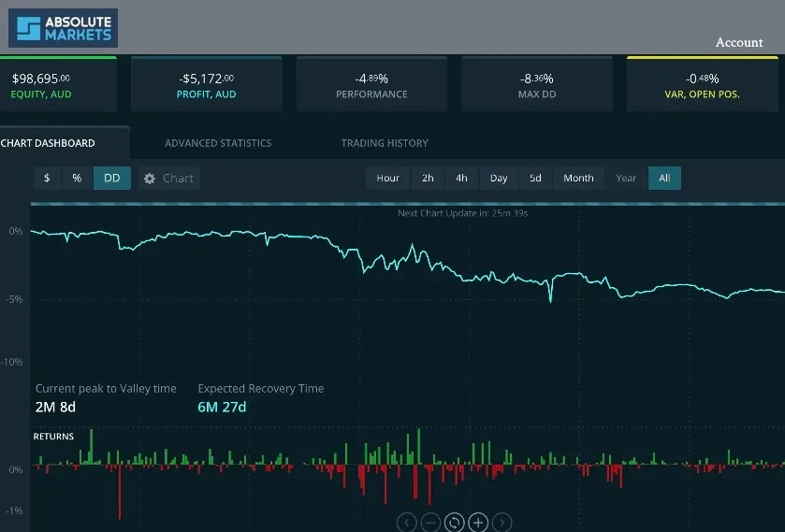Open the Account link

coord(739,42)
